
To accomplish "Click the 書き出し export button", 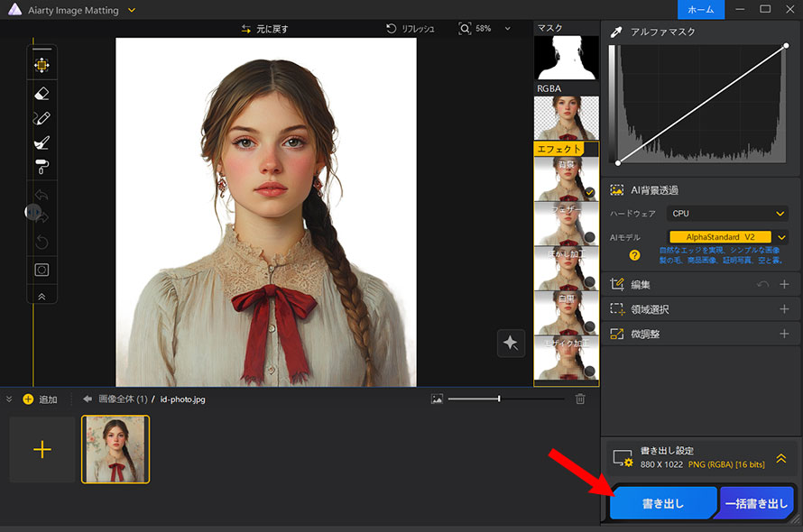I will click(x=663, y=504).
